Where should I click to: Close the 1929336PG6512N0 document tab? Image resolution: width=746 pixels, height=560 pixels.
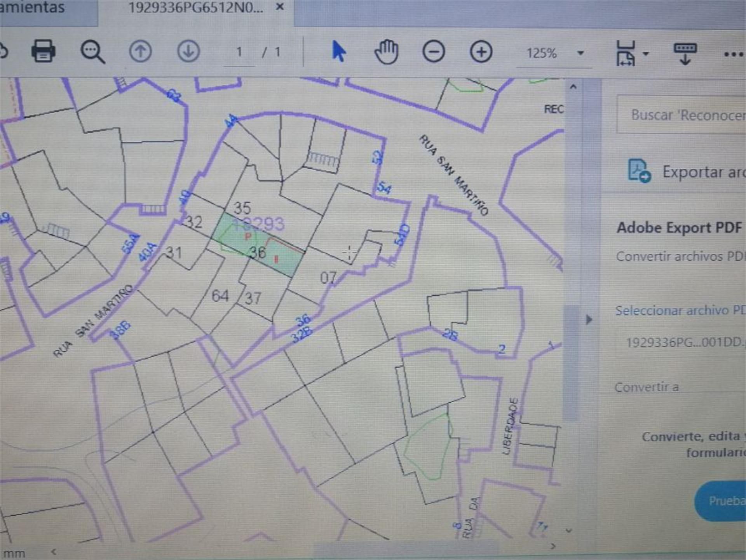click(280, 7)
